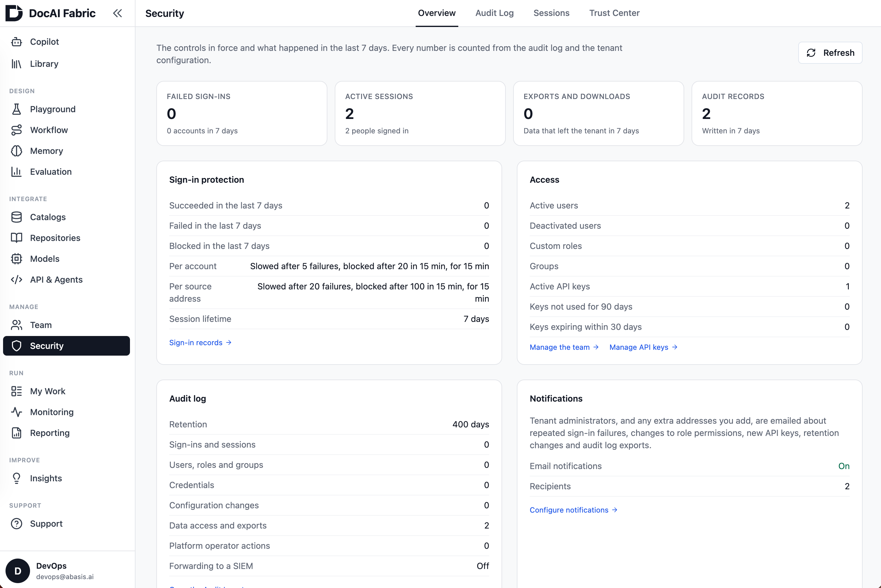881x588 pixels.
Task: Open Workflow icon in sidebar
Action: pyautogui.click(x=17, y=130)
